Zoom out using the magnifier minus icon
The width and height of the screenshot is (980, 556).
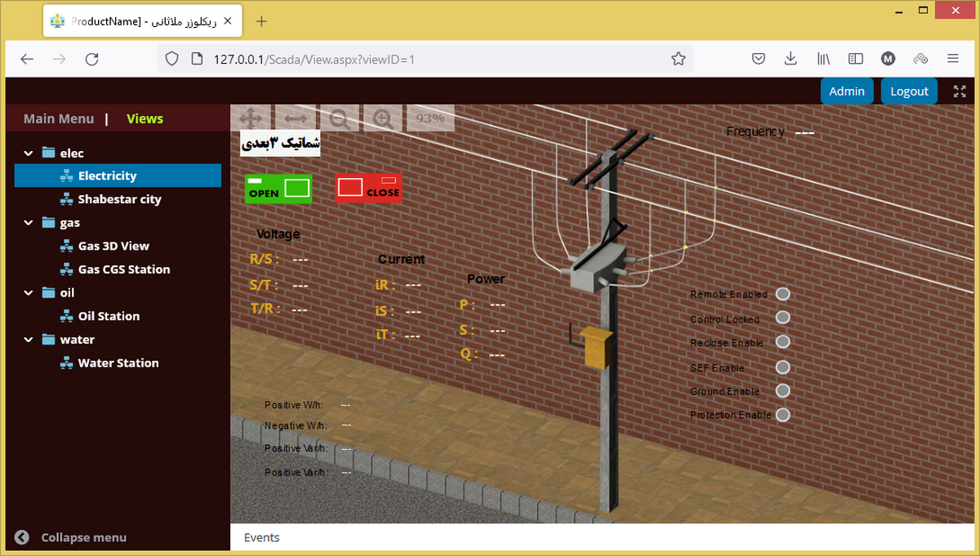tap(339, 118)
